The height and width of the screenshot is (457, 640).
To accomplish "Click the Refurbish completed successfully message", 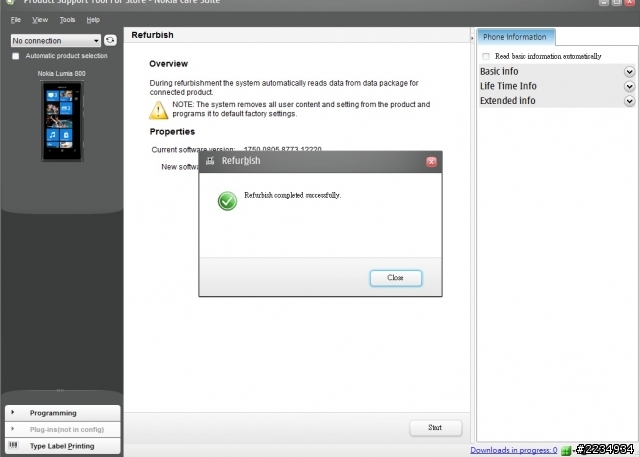I will pos(292,195).
